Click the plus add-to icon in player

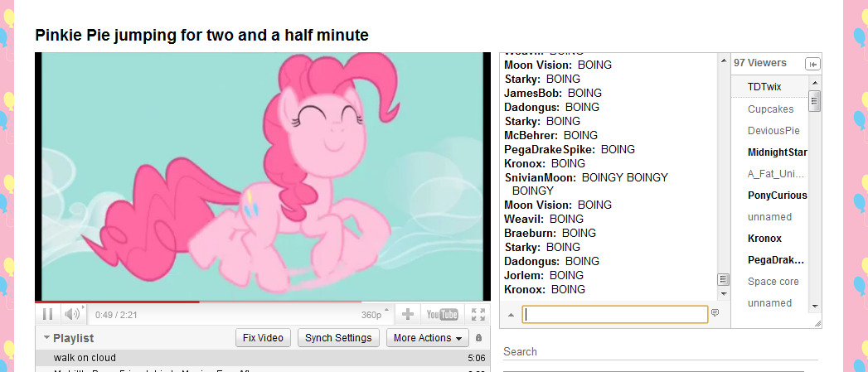(x=407, y=315)
